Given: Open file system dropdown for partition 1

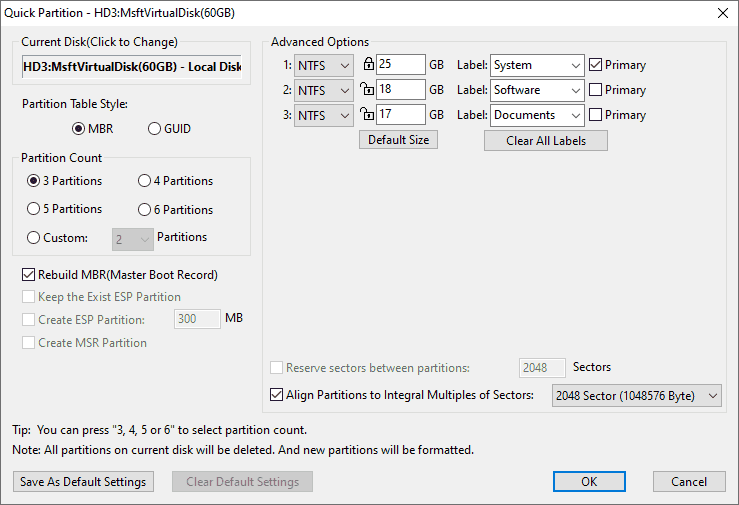Looking at the screenshot, I should [324, 65].
